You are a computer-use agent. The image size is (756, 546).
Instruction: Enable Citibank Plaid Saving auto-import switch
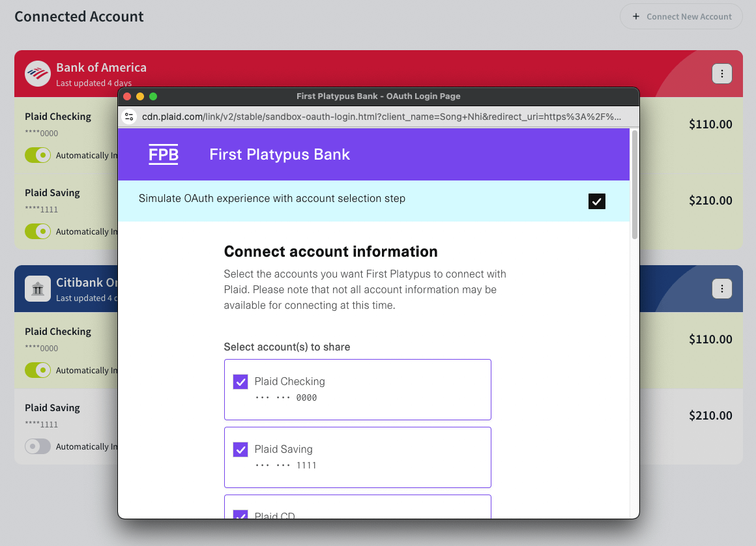(38, 446)
